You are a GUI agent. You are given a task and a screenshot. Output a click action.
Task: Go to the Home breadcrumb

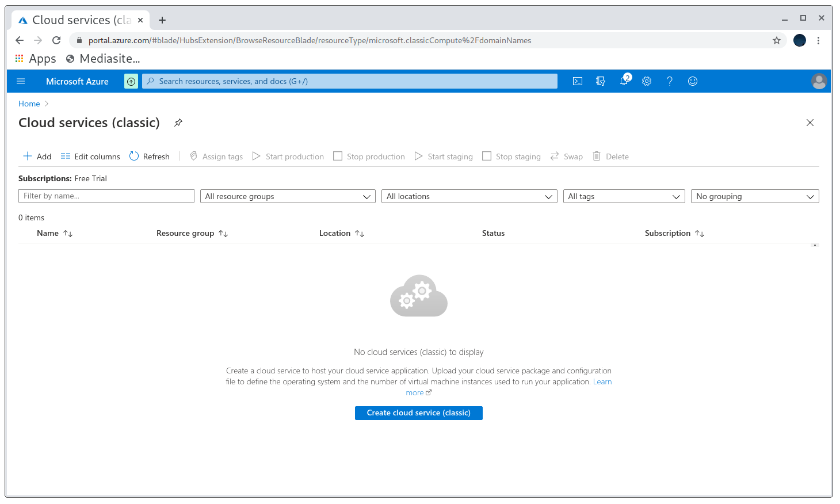point(29,104)
